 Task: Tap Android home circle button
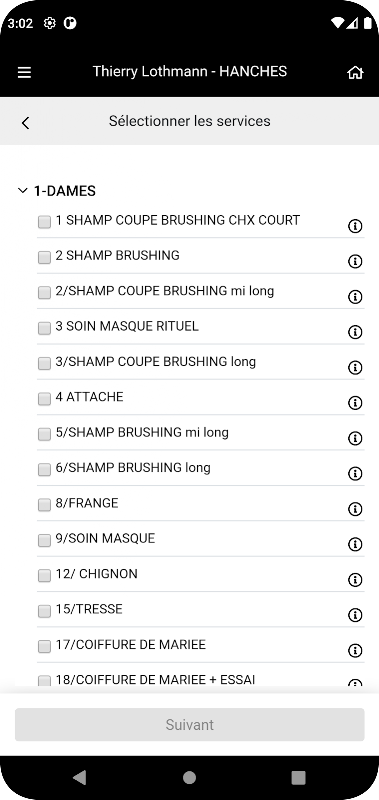coord(189,778)
